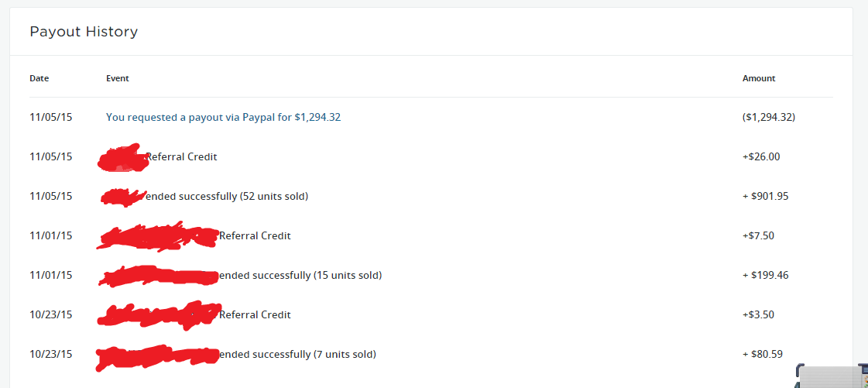The width and height of the screenshot is (868, 388).
Task: Click the Referral Credit event worth $3.50
Action: pos(255,315)
